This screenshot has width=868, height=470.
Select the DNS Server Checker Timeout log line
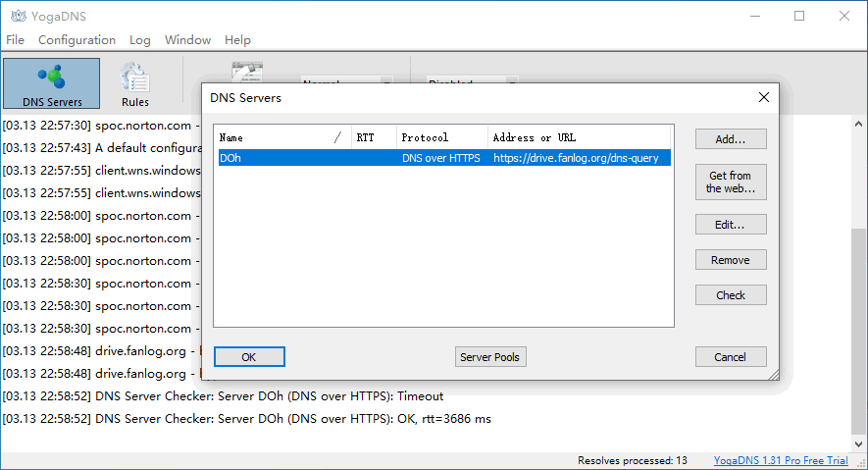(x=223, y=395)
